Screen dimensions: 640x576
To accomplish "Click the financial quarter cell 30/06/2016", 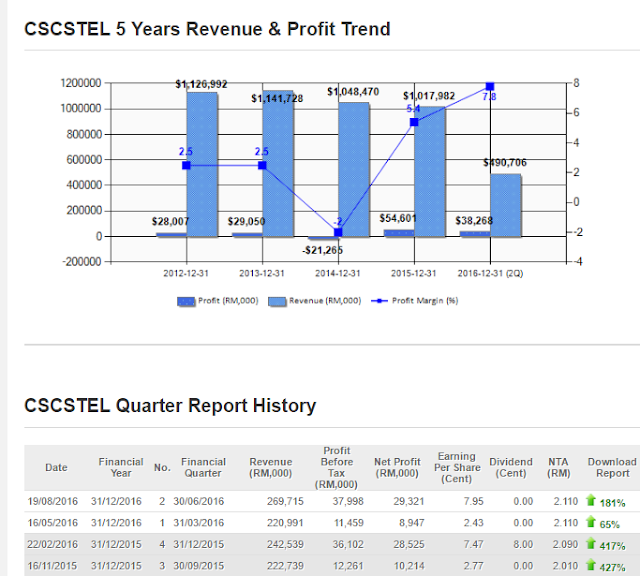I will 199,501.
